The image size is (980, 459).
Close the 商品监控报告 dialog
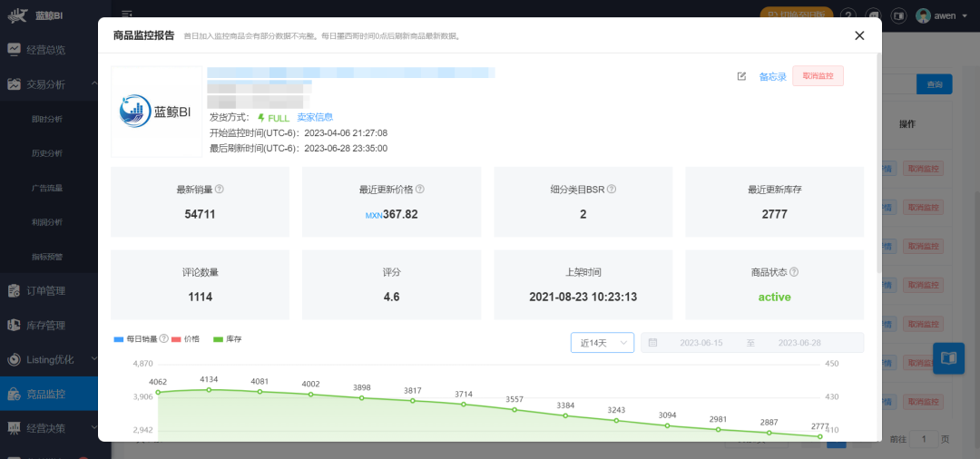[x=859, y=35]
